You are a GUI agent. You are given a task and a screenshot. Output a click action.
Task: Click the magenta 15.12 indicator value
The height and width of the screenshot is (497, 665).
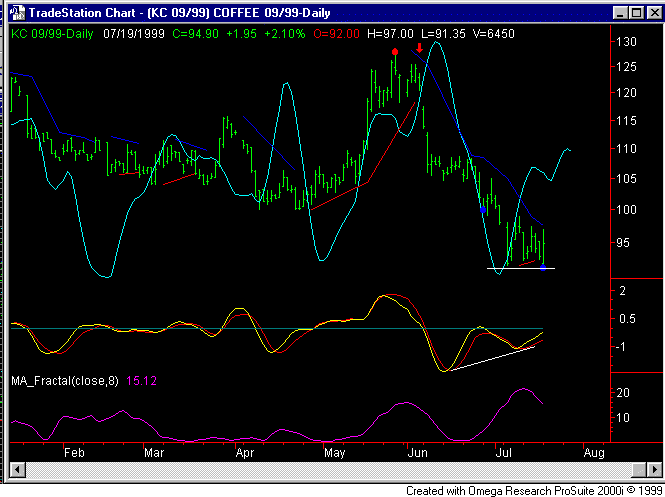164,380
